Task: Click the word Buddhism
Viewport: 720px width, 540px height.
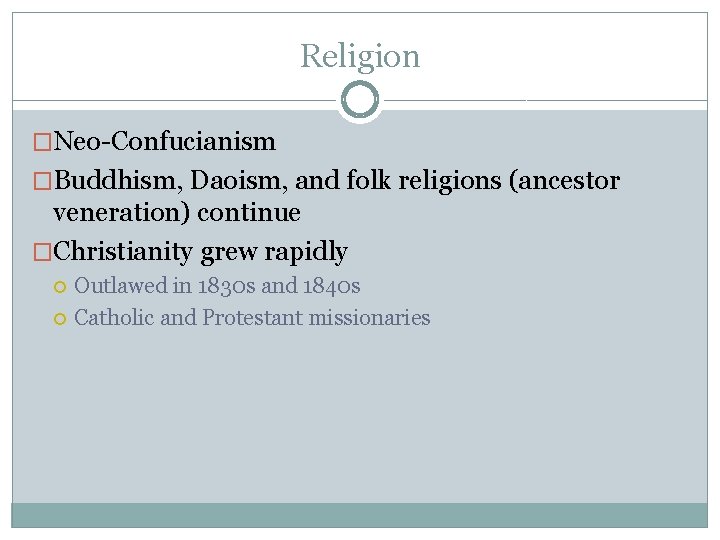Action: (117, 181)
